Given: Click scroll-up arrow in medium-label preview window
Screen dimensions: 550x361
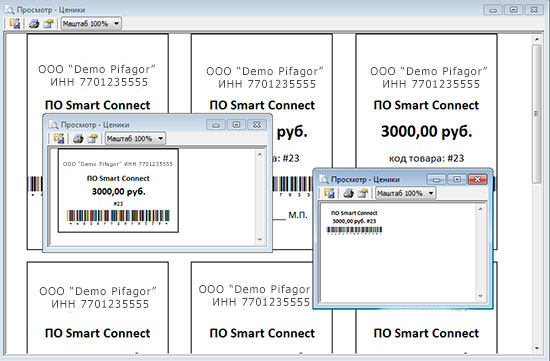Looking at the screenshot, I should coord(260,154).
